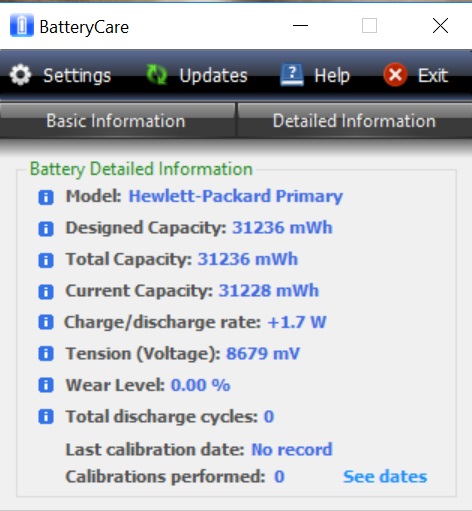Click the info icon beside Wear Level
Image resolution: width=472 pixels, height=511 pixels.
46,385
